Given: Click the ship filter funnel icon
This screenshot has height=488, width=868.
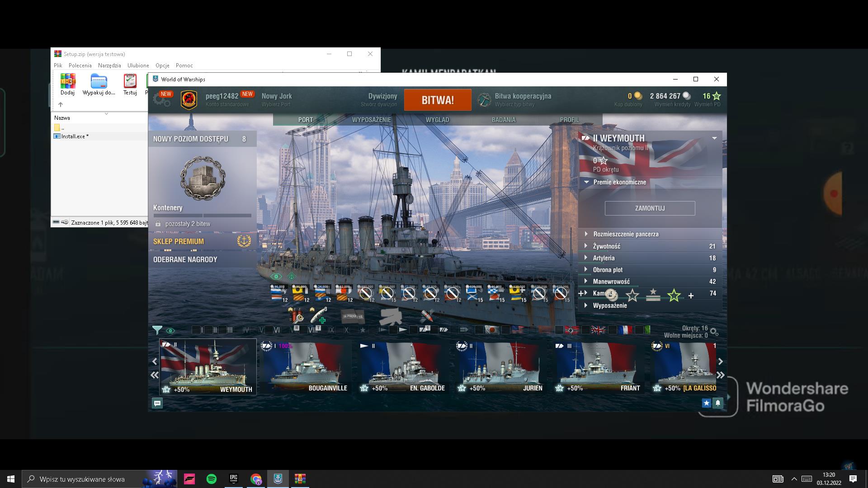Looking at the screenshot, I should [x=157, y=330].
